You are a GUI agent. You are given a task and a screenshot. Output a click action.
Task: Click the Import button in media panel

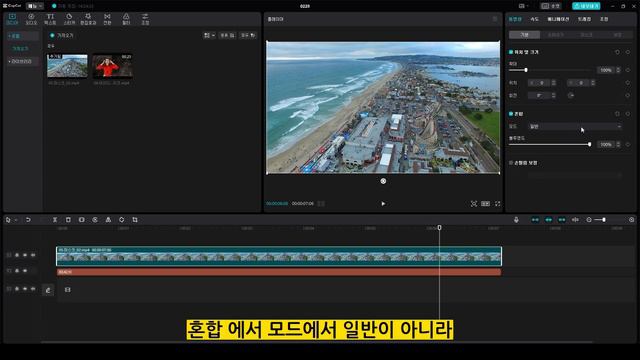click(x=62, y=36)
